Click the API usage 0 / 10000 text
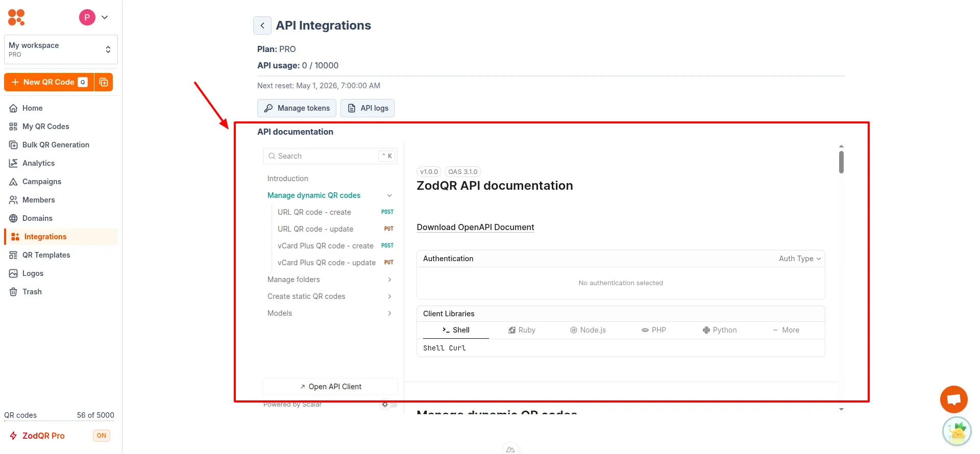Screen dimensions: 980x454 (x=298, y=65)
